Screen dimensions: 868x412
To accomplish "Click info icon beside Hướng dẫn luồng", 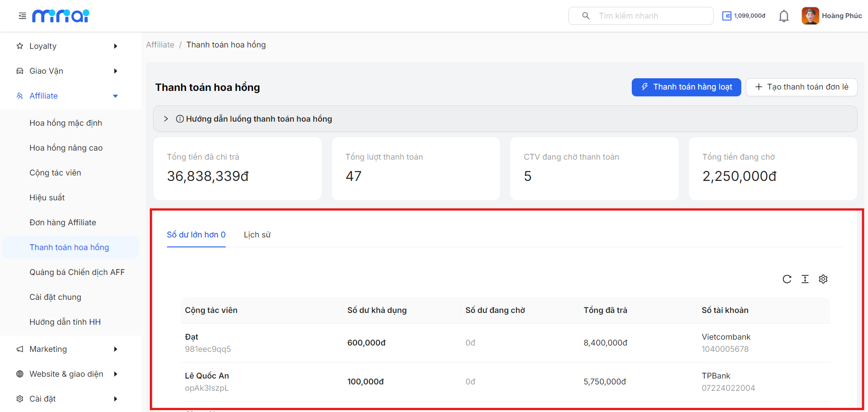I will point(180,119).
